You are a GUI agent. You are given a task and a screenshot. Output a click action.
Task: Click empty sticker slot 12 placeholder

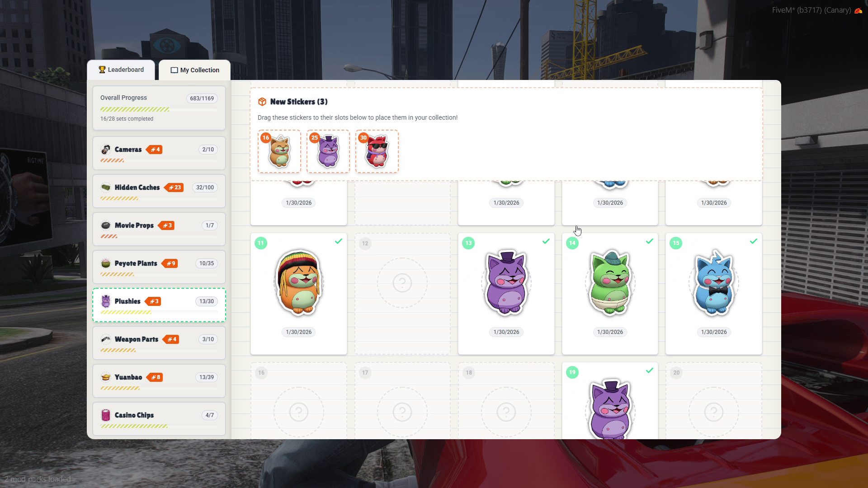tap(402, 283)
